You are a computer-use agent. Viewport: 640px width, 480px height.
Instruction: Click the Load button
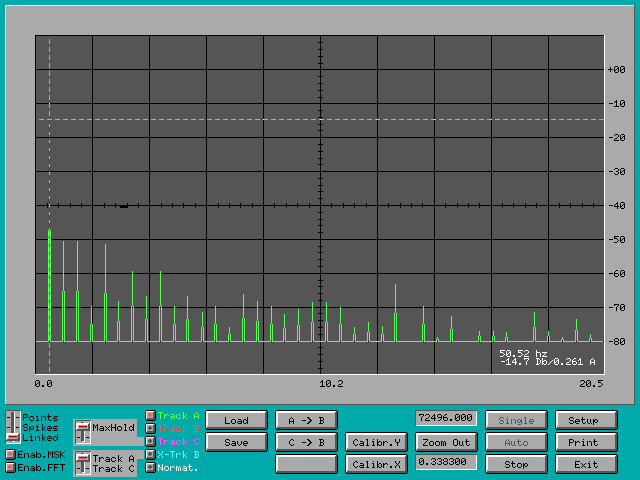tap(236, 420)
